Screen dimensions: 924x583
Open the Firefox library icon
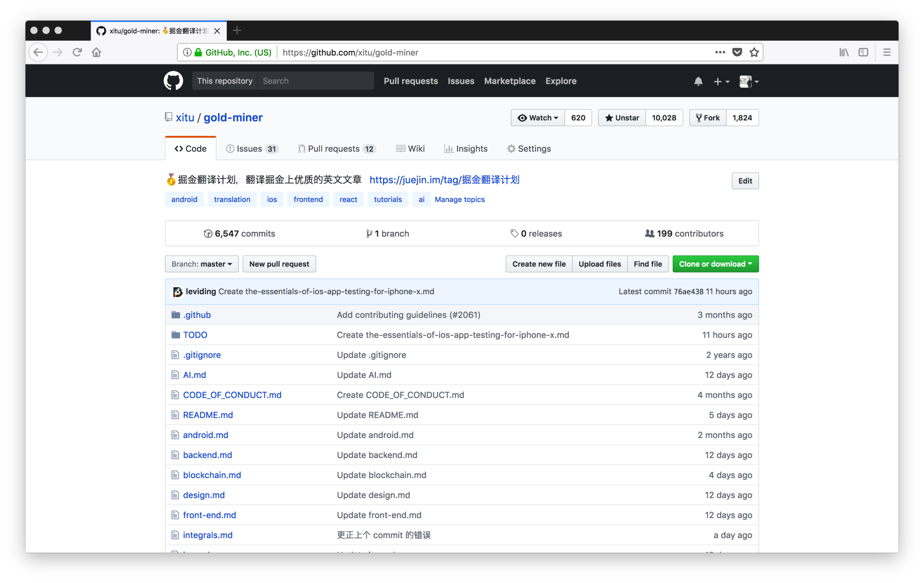coord(844,52)
